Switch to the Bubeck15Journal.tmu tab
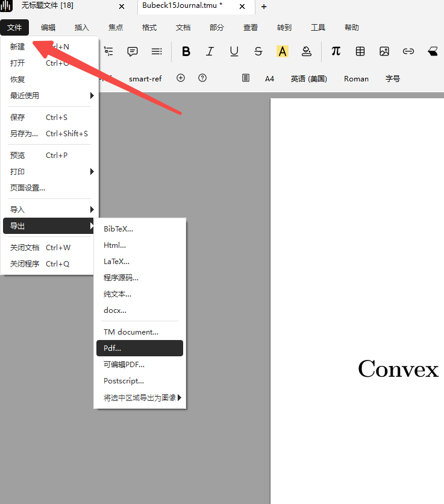This screenshot has height=504, width=444. (182, 6)
